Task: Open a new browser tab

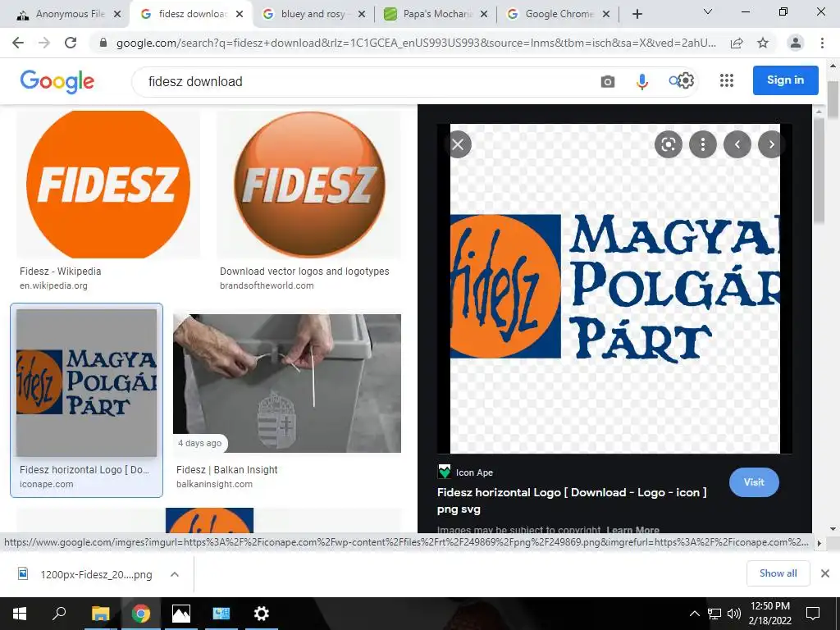Action: pyautogui.click(x=637, y=14)
